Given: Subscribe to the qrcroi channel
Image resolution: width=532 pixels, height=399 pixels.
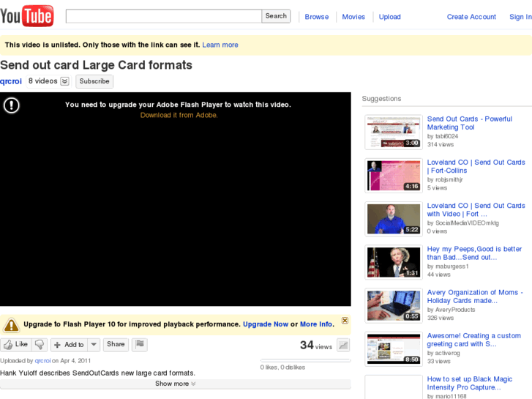Looking at the screenshot, I should point(94,81).
